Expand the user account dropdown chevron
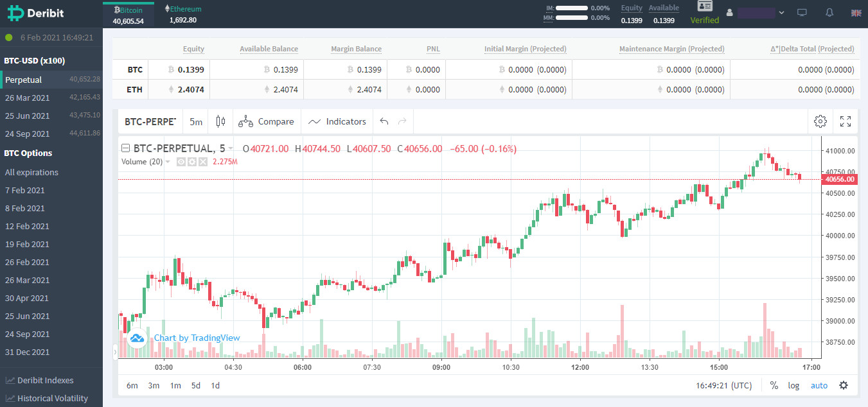The image size is (868, 407). pyautogui.click(x=781, y=13)
